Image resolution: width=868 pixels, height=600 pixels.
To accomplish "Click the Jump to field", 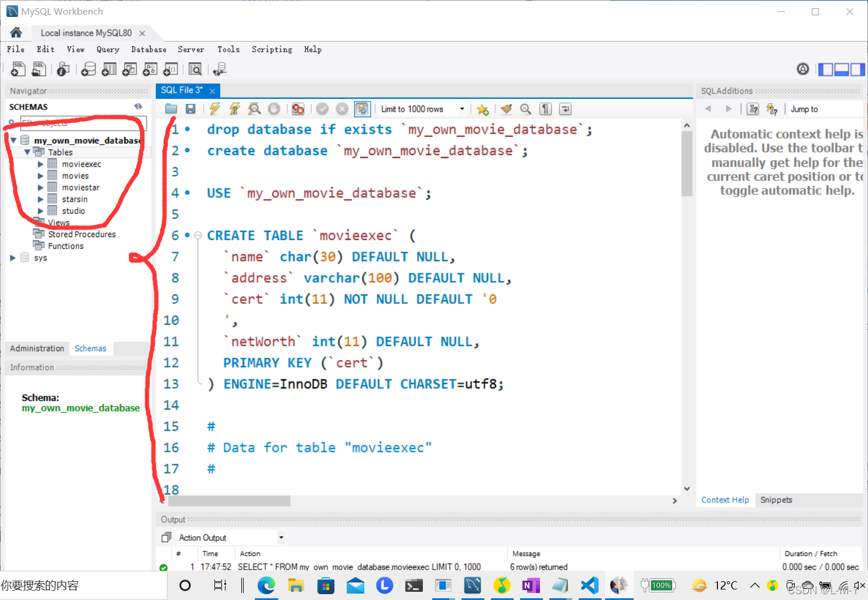I will click(825, 109).
